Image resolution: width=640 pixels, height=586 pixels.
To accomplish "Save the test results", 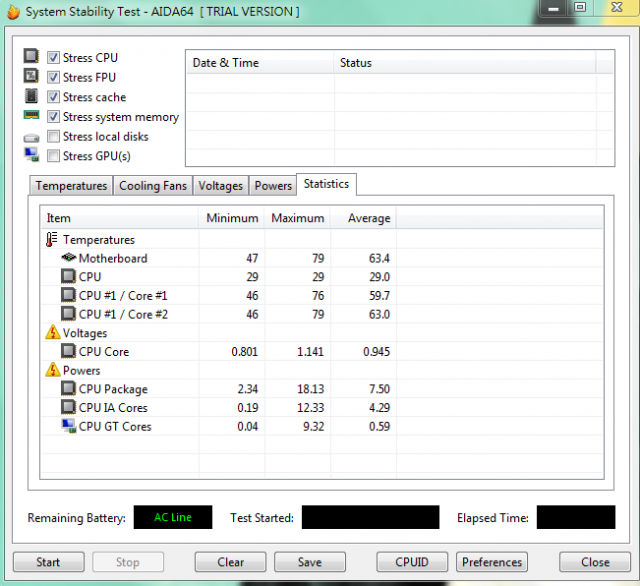I will pos(310,562).
